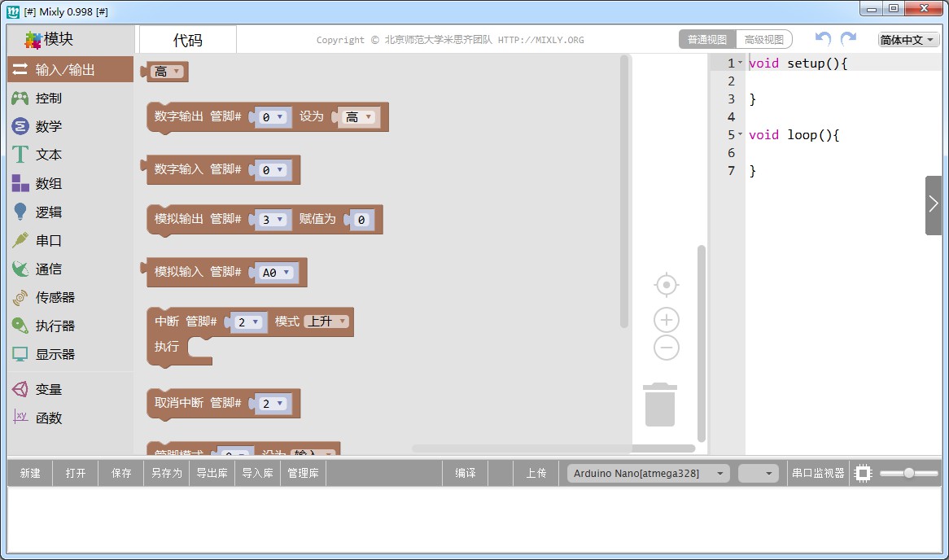Click the workspace vertical scrollbar
The height and width of the screenshot is (560, 949).
pyautogui.click(x=702, y=343)
